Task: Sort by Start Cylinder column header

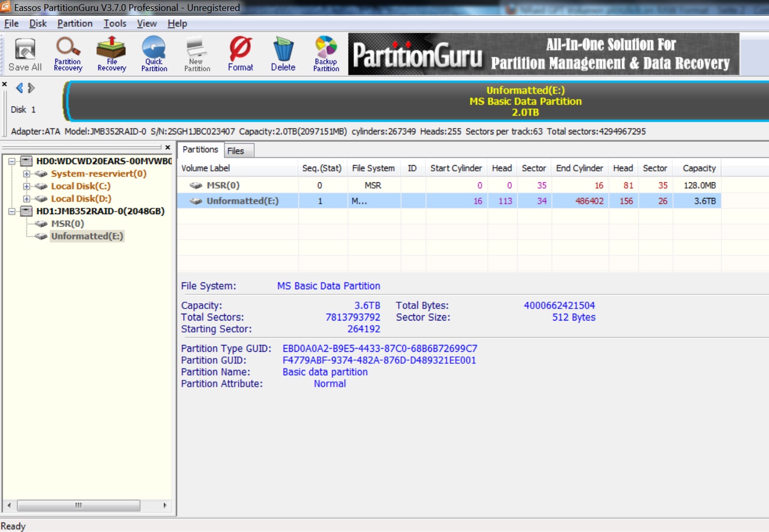Action: coord(456,168)
